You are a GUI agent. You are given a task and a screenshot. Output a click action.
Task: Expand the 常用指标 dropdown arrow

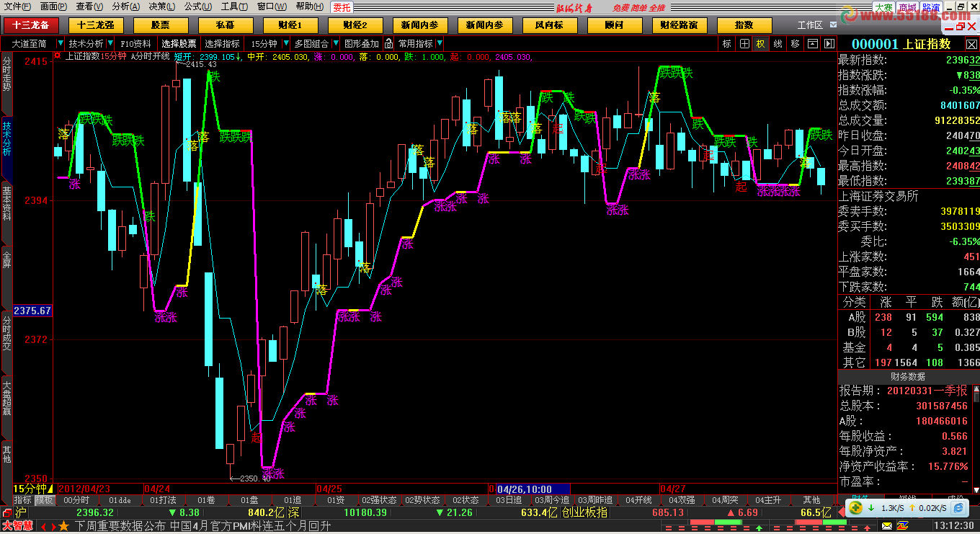(x=440, y=43)
